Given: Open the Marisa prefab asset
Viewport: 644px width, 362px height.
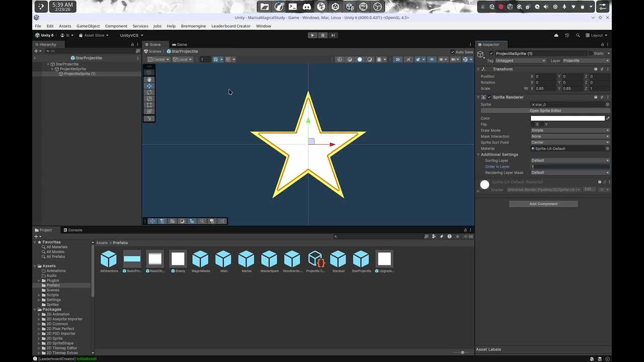Looking at the screenshot, I should coord(246,261).
